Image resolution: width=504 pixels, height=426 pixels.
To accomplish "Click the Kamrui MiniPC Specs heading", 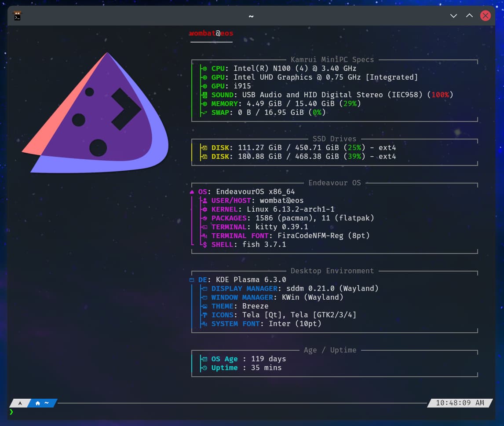I will click(332, 59).
